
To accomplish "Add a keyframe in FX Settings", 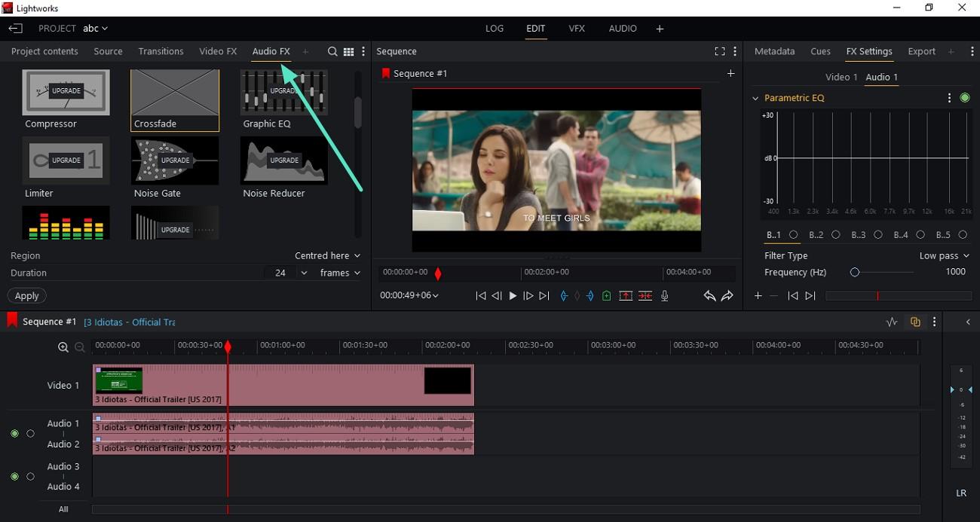I will pyautogui.click(x=758, y=296).
